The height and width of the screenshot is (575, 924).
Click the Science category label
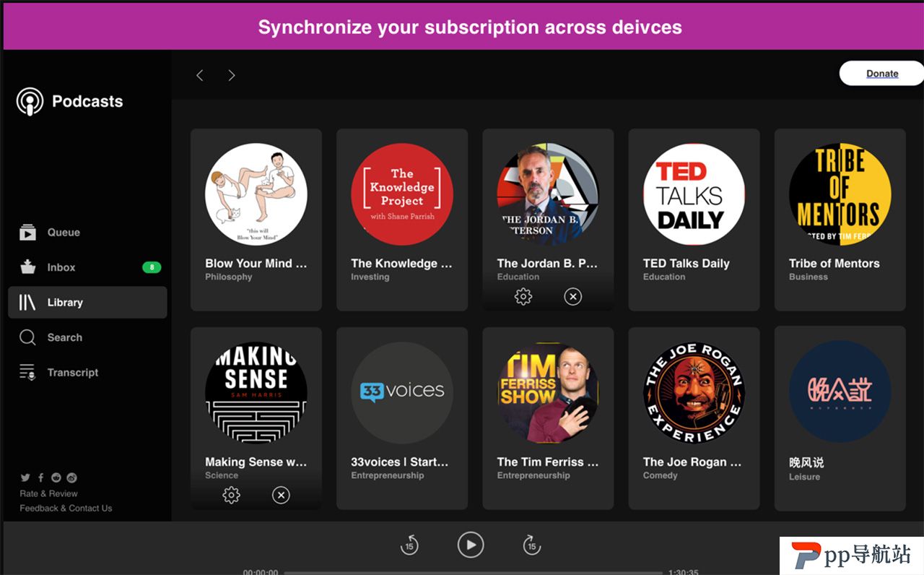pyautogui.click(x=222, y=475)
